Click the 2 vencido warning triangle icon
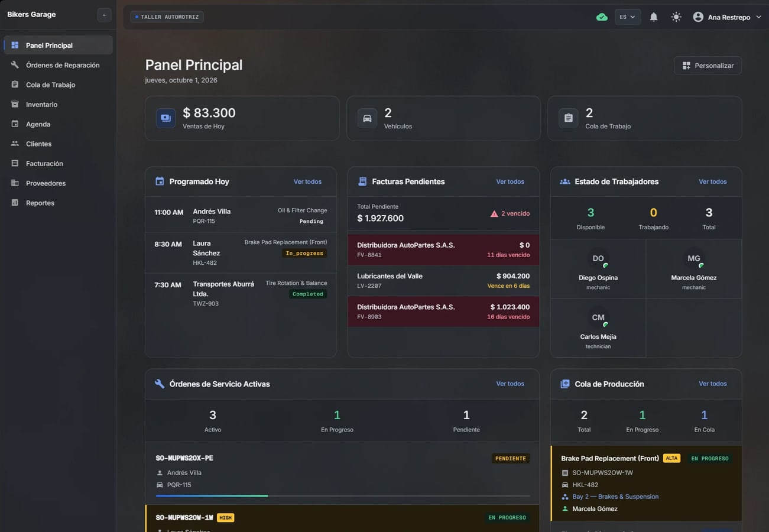The height and width of the screenshot is (532, 769). 494,213
